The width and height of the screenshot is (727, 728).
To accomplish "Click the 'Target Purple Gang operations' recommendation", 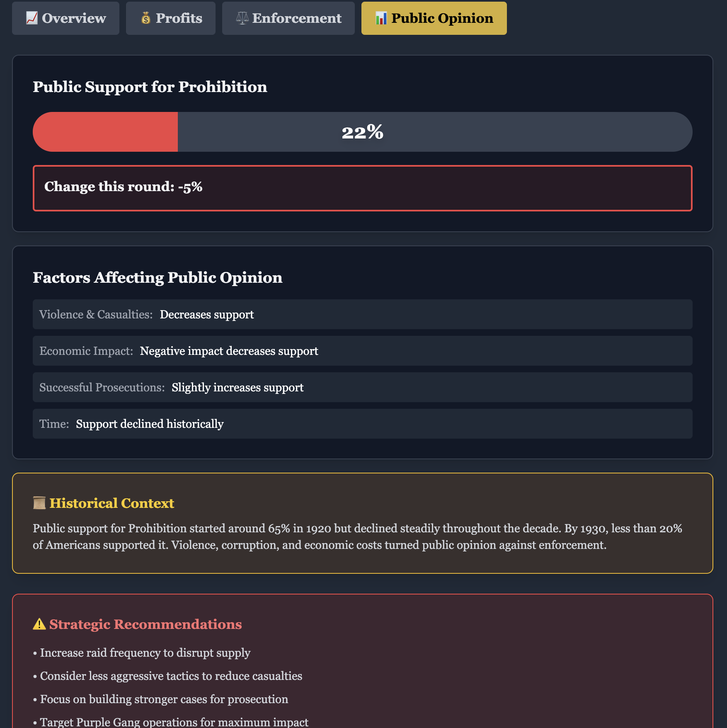I will point(174,722).
